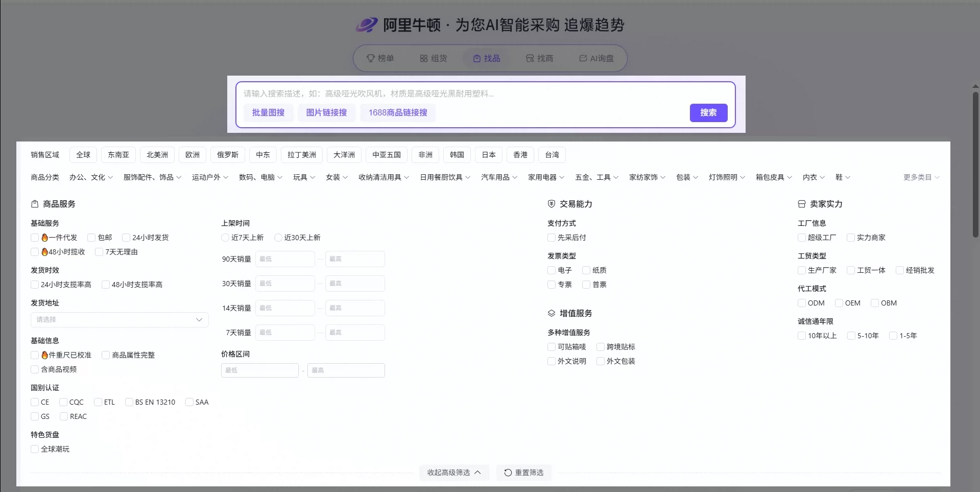Image resolution: width=980 pixels, height=492 pixels.
Task: Expand the 办公、文化 category dropdown
Action: pyautogui.click(x=91, y=177)
